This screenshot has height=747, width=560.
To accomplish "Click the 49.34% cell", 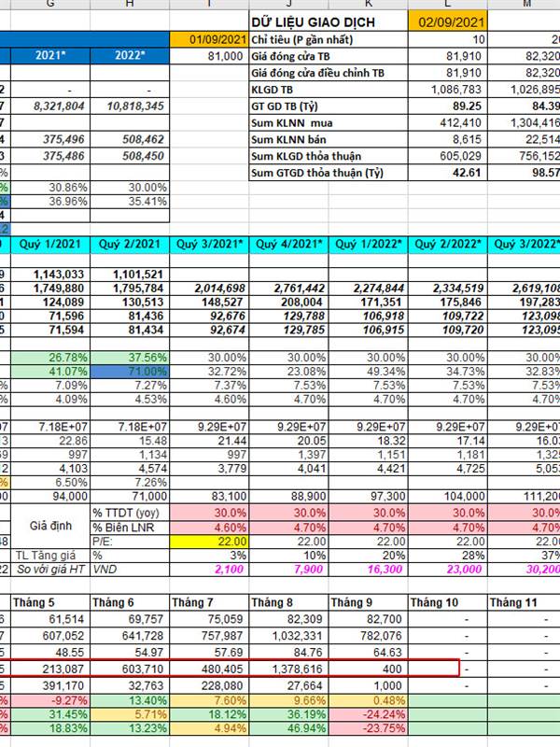I will coord(368,371).
